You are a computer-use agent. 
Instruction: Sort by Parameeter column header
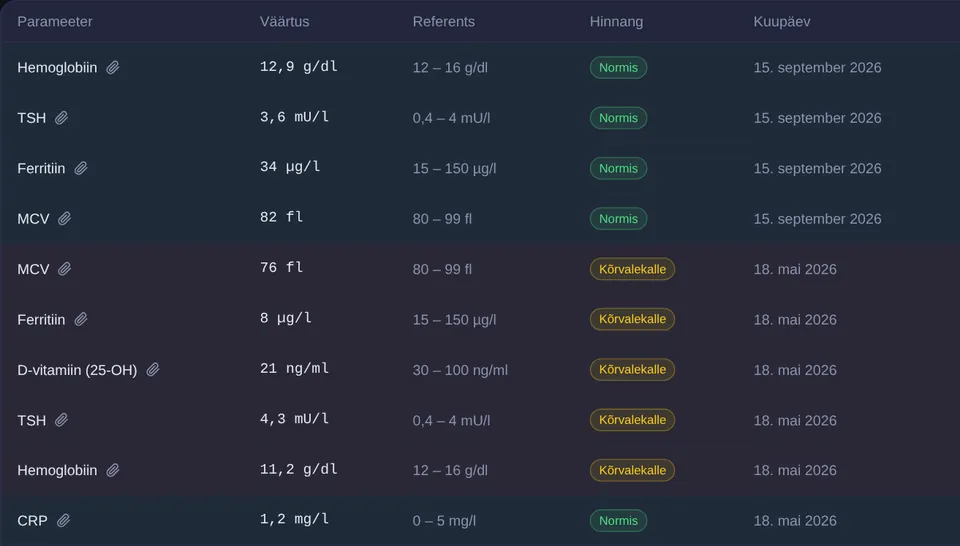(x=54, y=21)
